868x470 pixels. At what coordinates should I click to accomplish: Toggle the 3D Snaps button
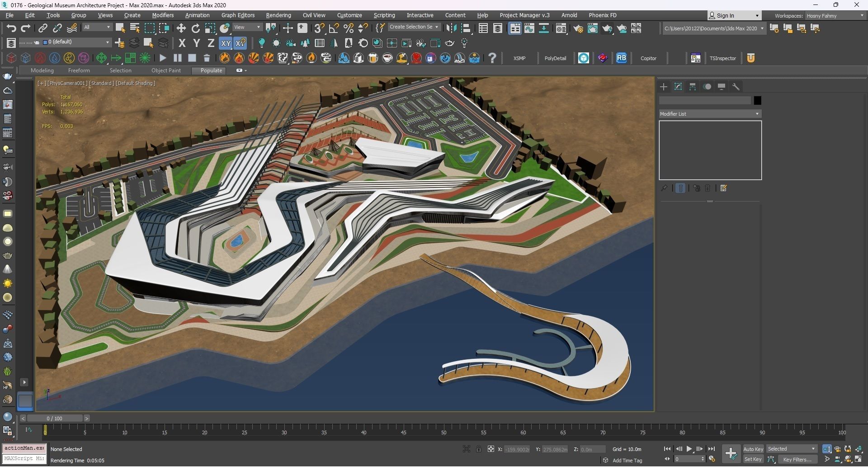[x=319, y=28]
